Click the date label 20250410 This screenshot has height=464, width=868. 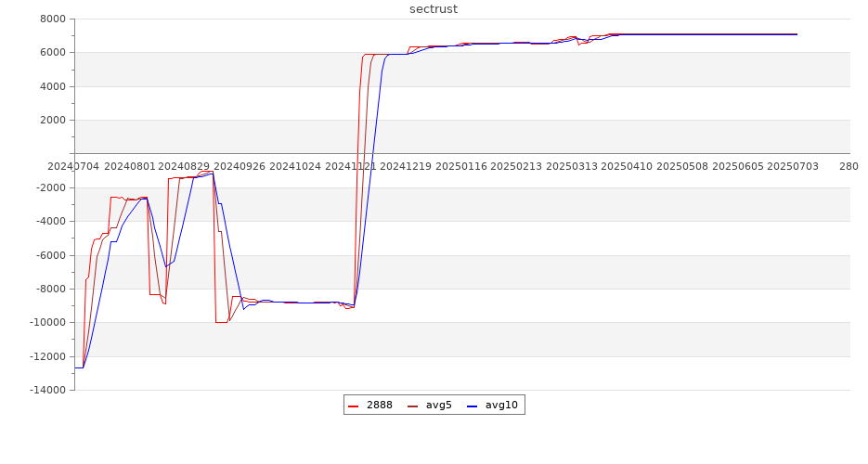point(627,166)
